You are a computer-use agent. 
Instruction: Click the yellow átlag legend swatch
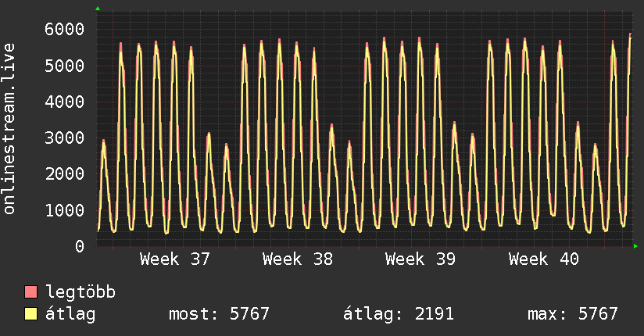(x=30, y=313)
